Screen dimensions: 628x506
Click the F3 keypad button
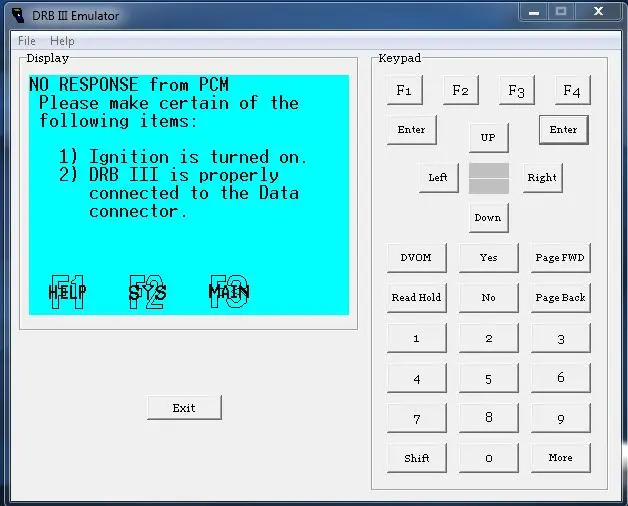(x=516, y=90)
